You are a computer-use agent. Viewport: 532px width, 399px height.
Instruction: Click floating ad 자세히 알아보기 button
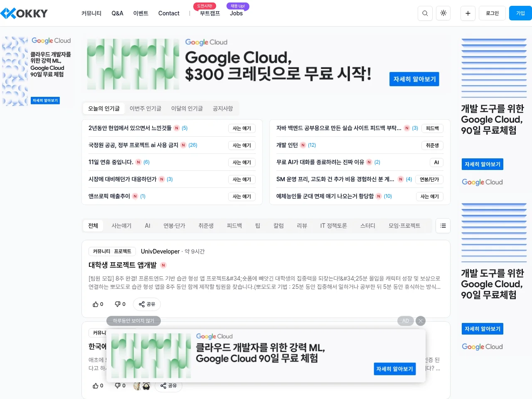pyautogui.click(x=395, y=369)
